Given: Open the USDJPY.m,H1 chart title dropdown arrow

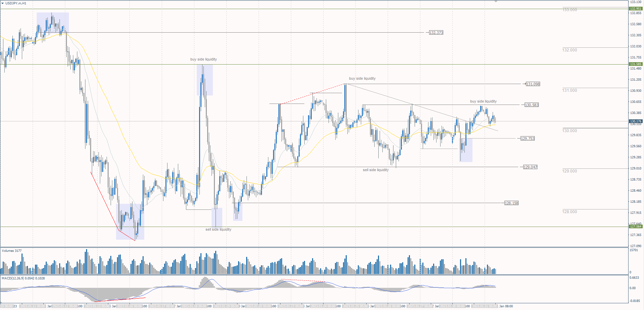Looking at the screenshot, I should (x=2, y=3).
